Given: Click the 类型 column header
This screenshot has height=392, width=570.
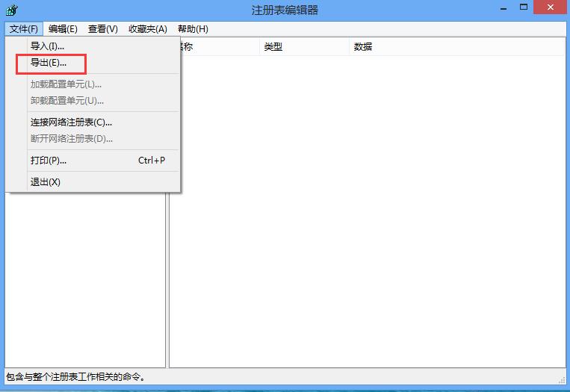Looking at the screenshot, I should tap(304, 46).
